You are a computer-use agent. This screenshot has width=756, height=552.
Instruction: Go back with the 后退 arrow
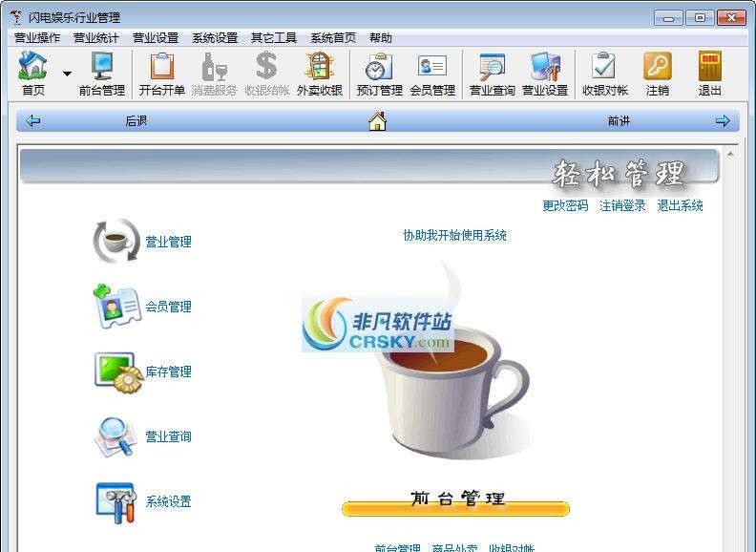[32, 120]
